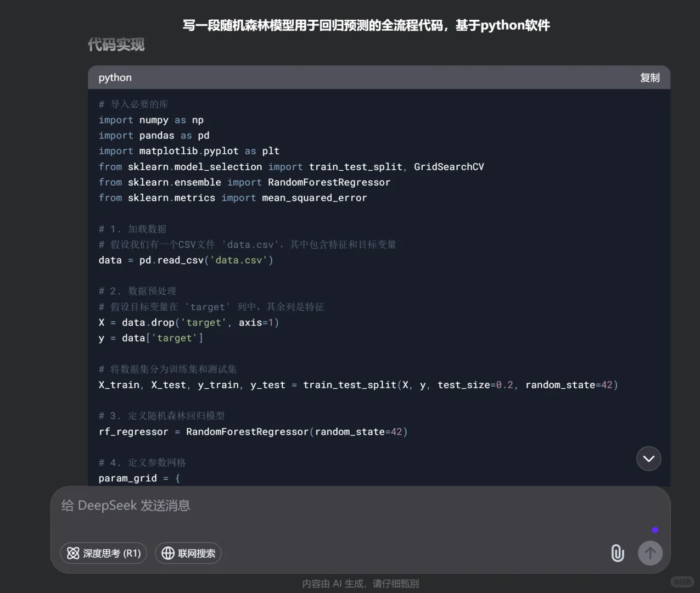Click the atom icon inside 深度思考 button
The height and width of the screenshot is (593, 700).
click(73, 553)
